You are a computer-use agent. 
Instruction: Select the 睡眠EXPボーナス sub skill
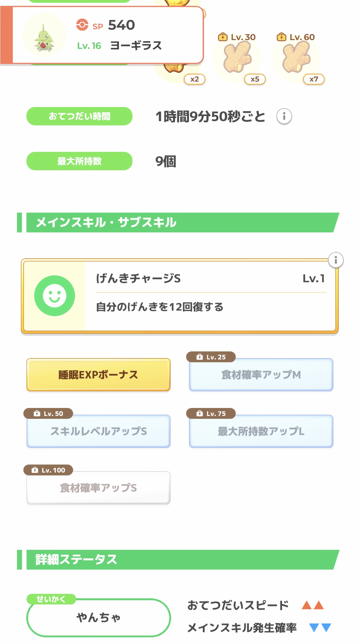[x=98, y=375]
